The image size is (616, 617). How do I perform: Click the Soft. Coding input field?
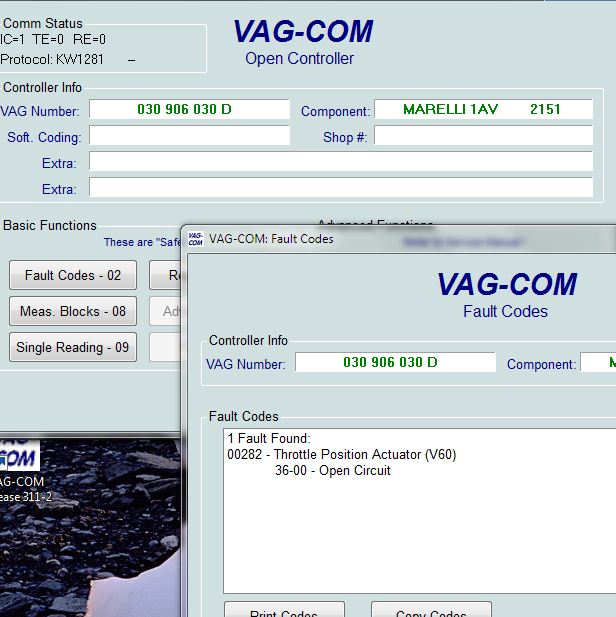[x=189, y=135]
